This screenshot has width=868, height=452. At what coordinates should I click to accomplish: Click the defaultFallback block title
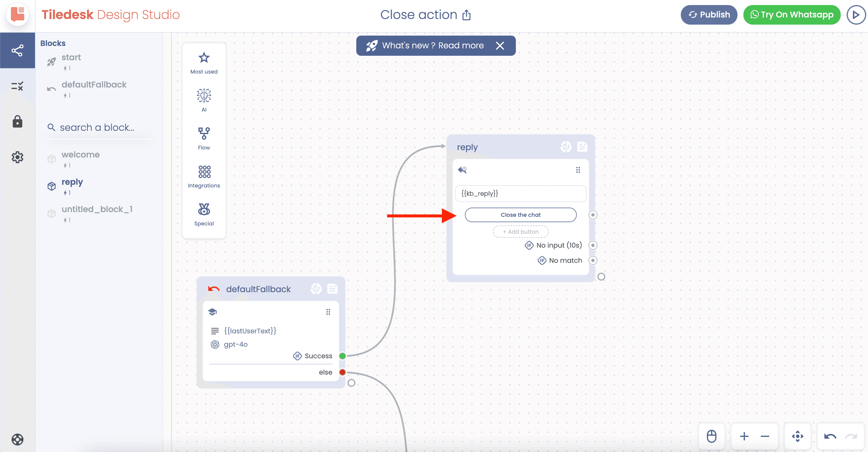(x=258, y=289)
